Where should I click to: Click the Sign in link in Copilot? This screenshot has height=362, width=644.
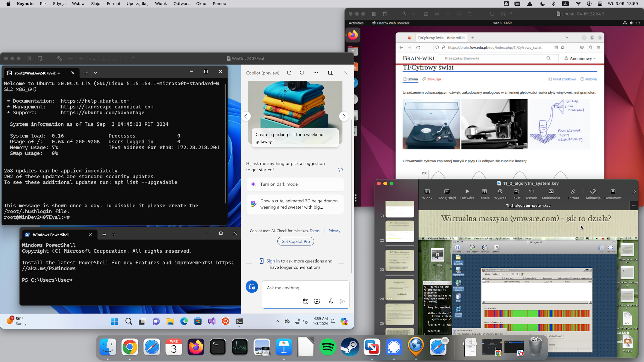pos(273,261)
